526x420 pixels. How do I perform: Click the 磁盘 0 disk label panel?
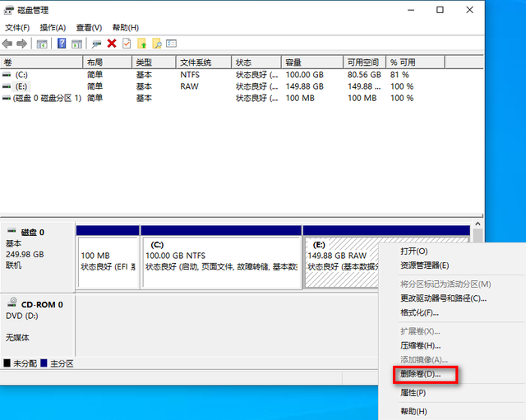pos(38,257)
